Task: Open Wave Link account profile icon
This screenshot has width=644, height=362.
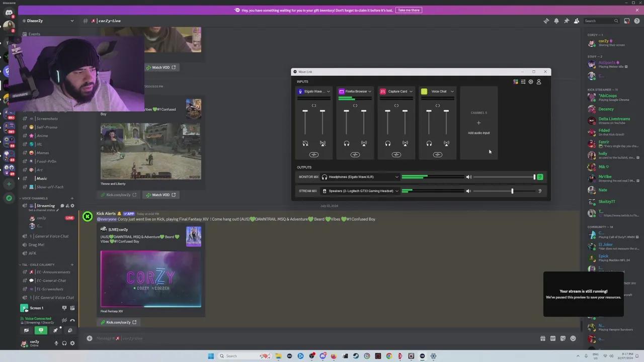Action: coord(539,81)
